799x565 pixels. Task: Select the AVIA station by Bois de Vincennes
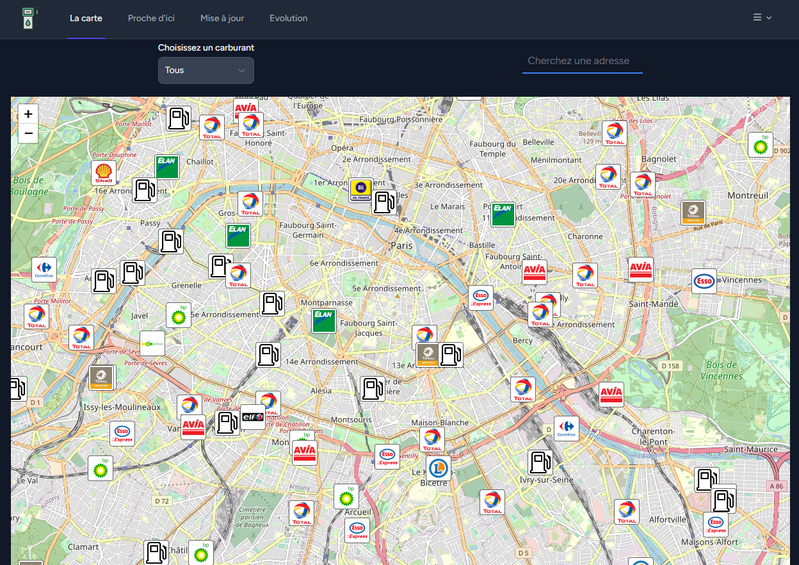(611, 394)
